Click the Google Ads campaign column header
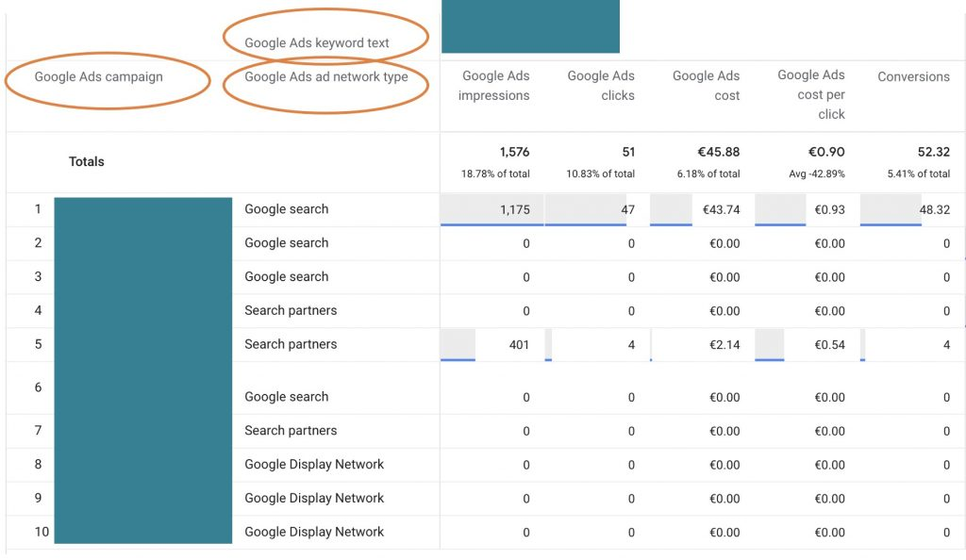Viewport: 966px width, 560px height. 98,76
